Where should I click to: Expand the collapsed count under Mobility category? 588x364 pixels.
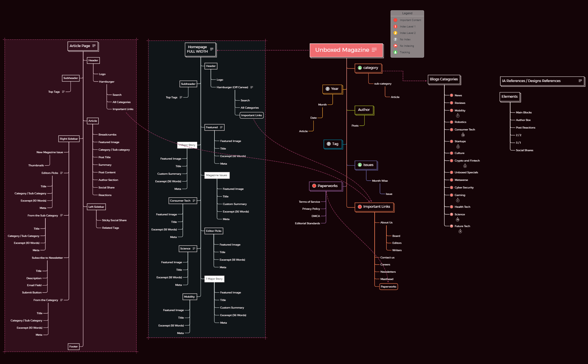[458, 116]
